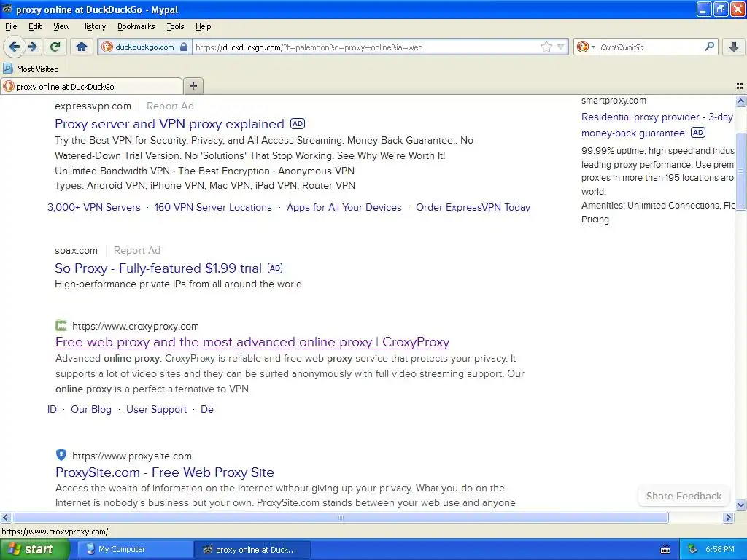Screen dimensions: 747x560
Task: Open the Bookmarks menu
Action: point(136,26)
